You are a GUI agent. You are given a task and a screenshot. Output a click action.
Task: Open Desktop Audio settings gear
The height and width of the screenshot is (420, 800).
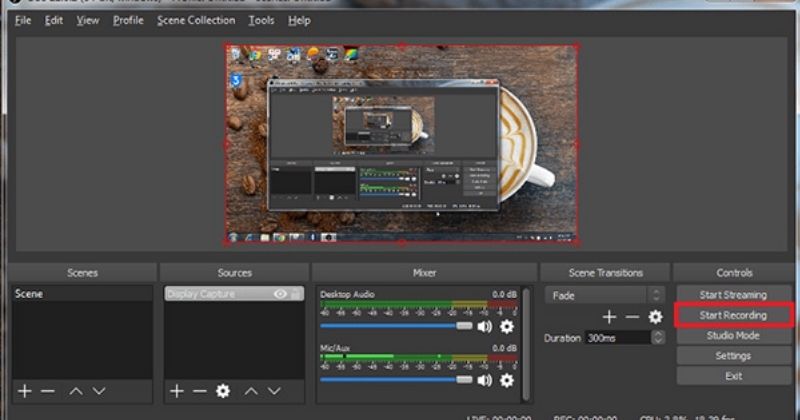[507, 327]
